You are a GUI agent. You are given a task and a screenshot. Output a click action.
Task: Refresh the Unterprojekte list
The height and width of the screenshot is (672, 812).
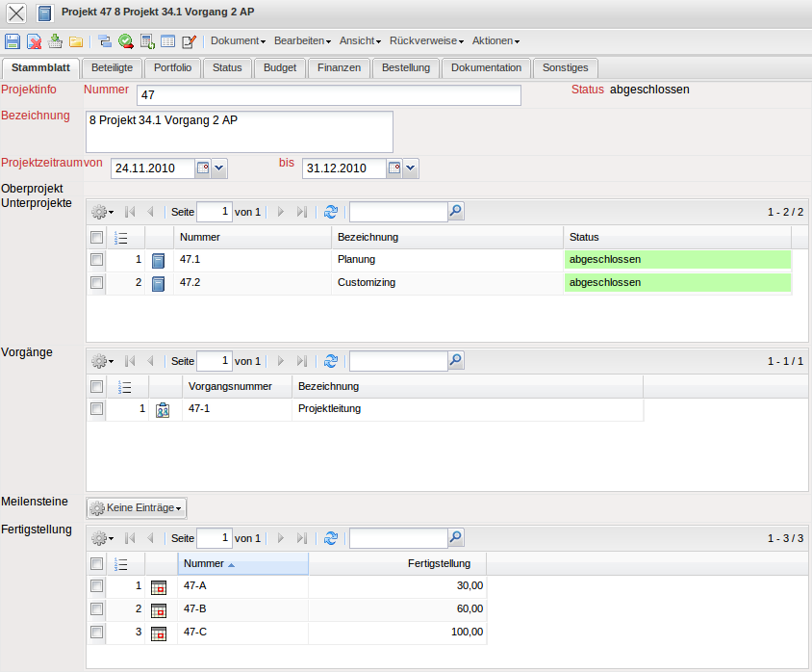(331, 212)
